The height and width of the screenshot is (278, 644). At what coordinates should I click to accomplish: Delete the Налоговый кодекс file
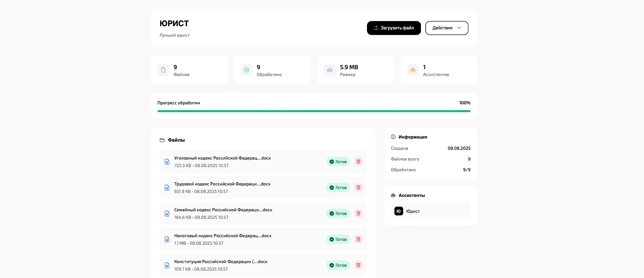(x=358, y=239)
